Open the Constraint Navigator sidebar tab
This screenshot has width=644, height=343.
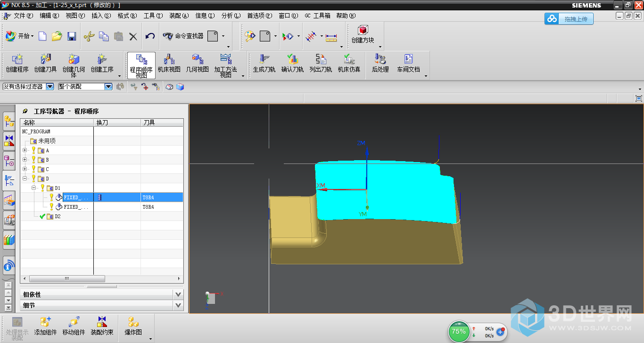[9, 140]
